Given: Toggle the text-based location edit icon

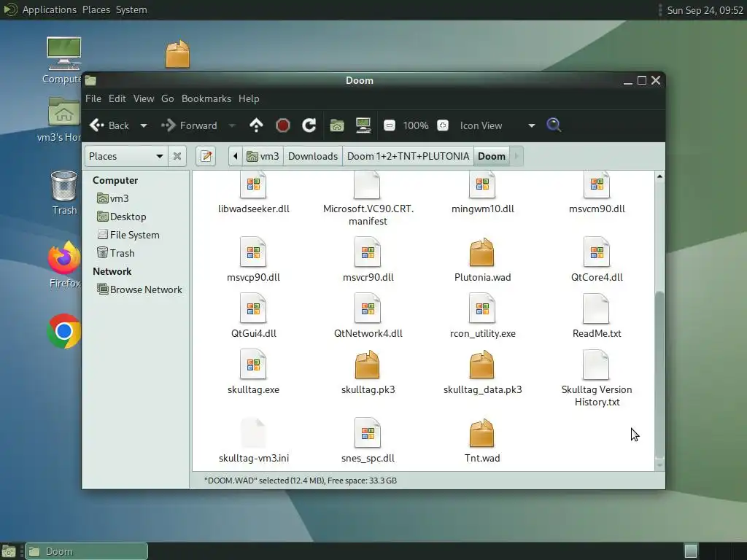Looking at the screenshot, I should 206,156.
